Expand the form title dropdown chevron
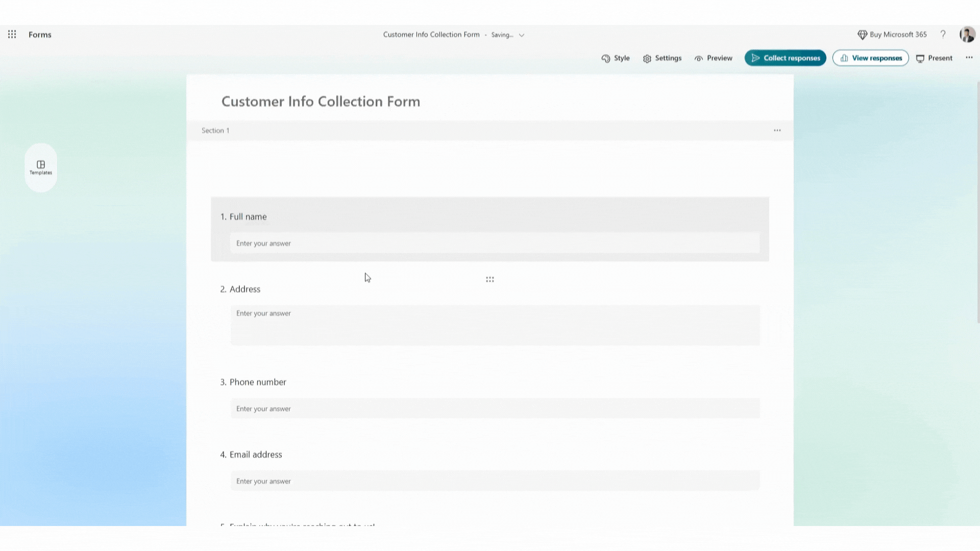Screen dimensions: 980x551 [x=522, y=35]
